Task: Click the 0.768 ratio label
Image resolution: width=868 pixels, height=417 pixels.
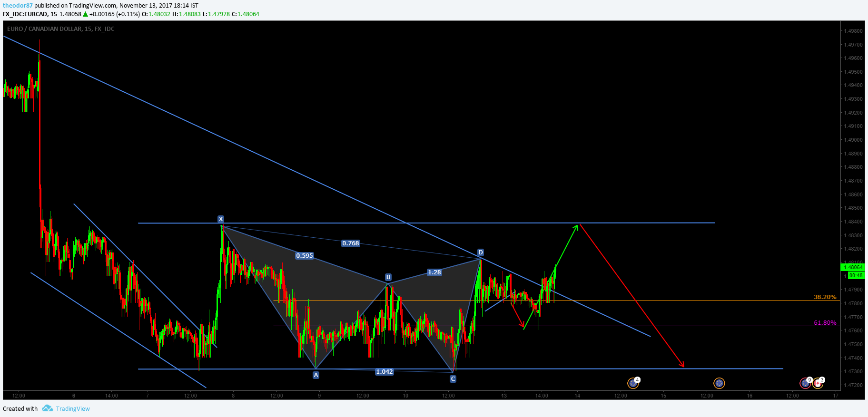Action: tap(351, 243)
